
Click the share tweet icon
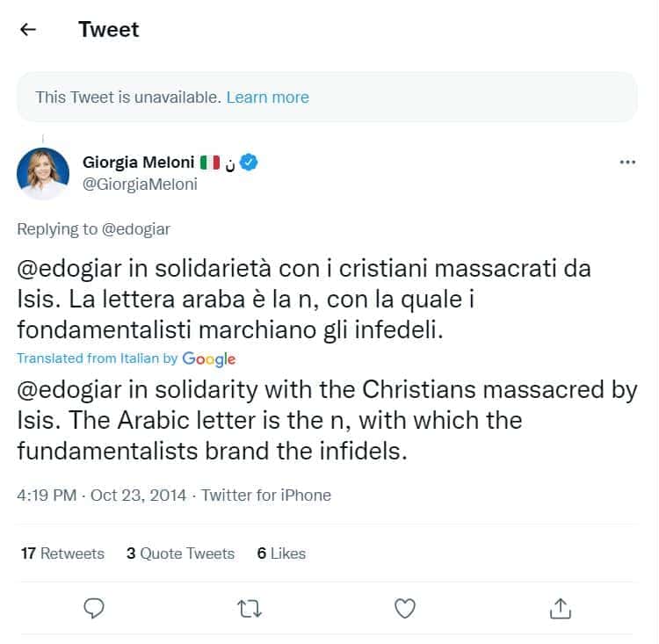(x=561, y=607)
